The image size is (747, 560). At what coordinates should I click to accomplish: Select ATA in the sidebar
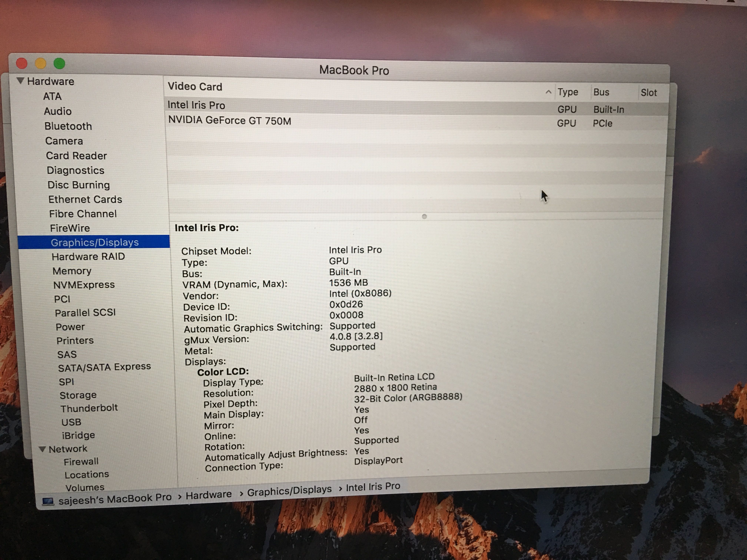52,96
